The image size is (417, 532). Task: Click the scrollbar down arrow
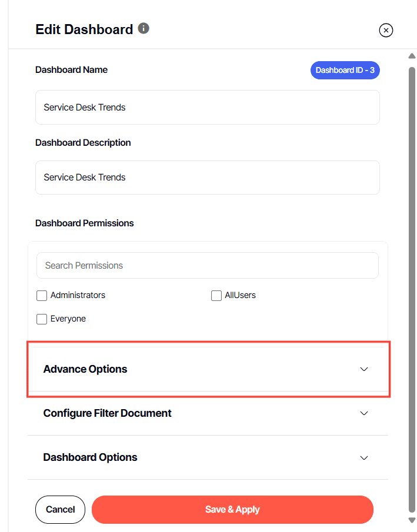tap(412, 520)
